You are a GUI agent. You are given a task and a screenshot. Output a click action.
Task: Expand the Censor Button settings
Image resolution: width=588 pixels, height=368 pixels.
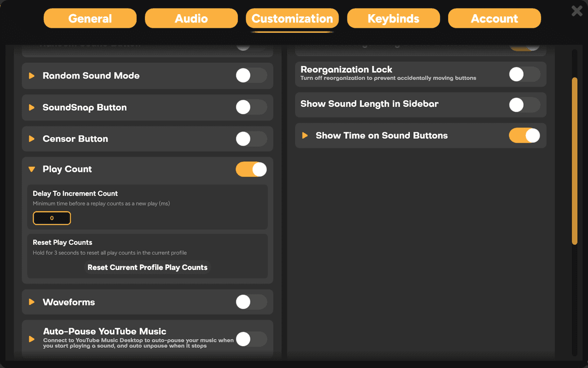point(32,138)
